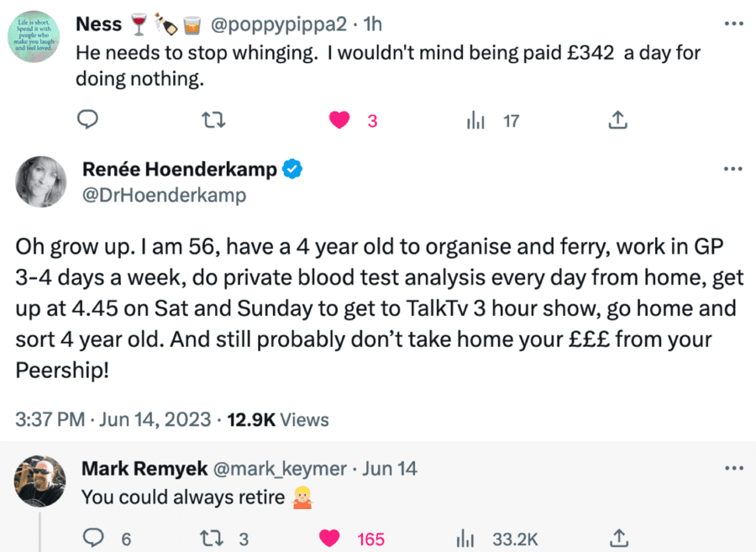Unlike Ness's tweet with 3 likes
The width and height of the screenshot is (756, 552).
tap(339, 121)
